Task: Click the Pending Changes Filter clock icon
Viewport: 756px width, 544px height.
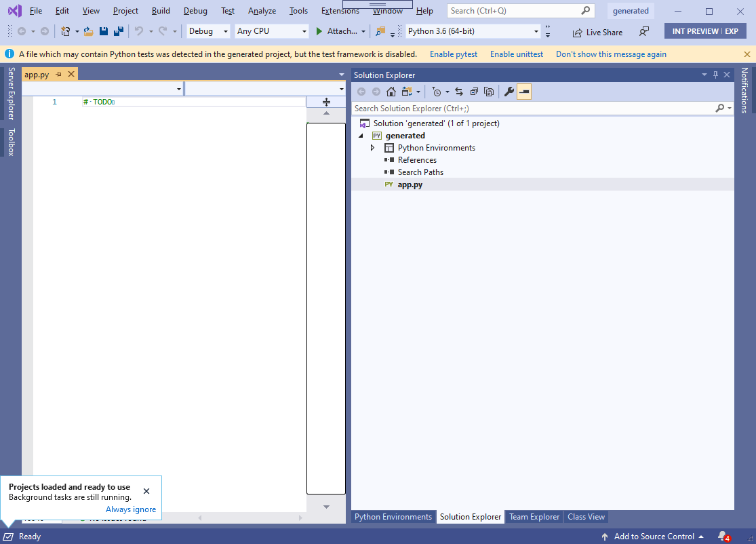Action: pyautogui.click(x=437, y=92)
